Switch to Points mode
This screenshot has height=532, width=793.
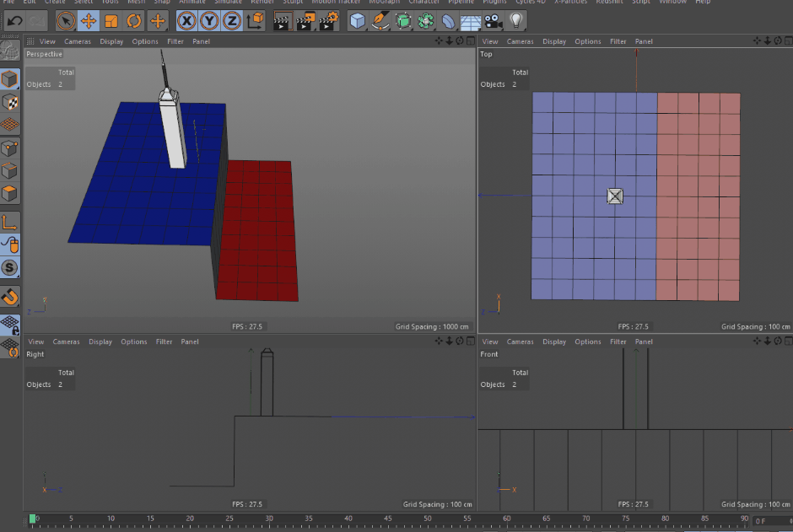point(9,148)
